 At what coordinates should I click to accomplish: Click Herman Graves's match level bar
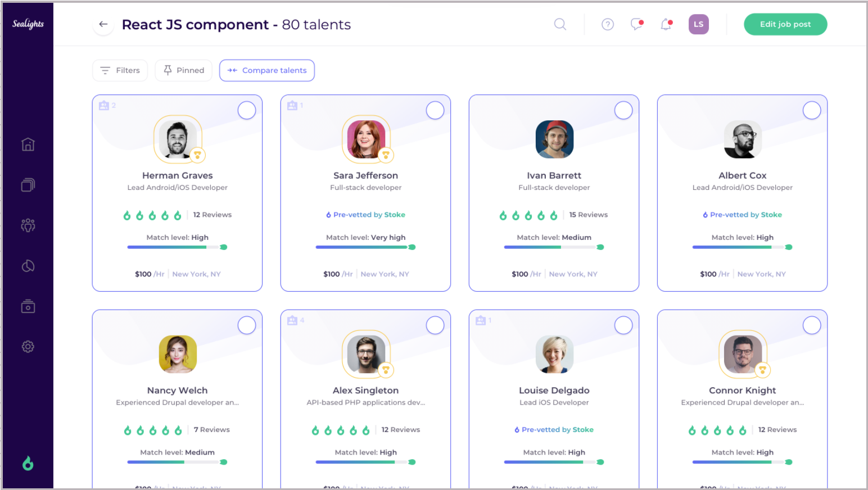pyautogui.click(x=177, y=247)
